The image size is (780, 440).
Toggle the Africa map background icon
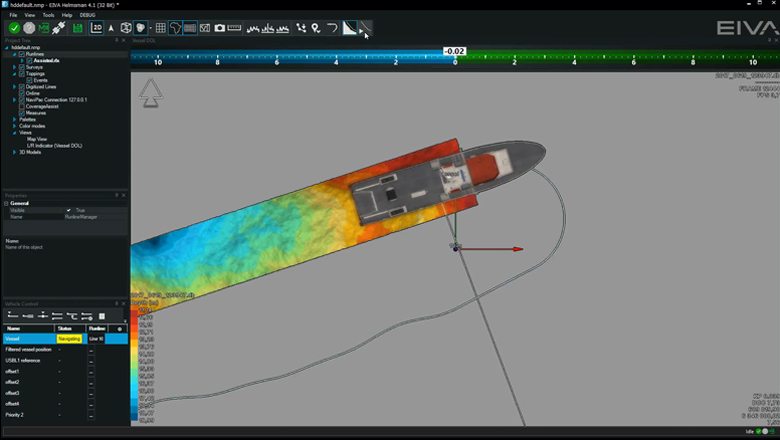(x=175, y=28)
